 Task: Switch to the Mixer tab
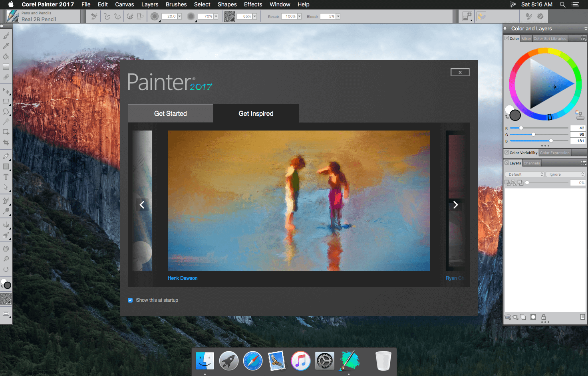pyautogui.click(x=526, y=38)
